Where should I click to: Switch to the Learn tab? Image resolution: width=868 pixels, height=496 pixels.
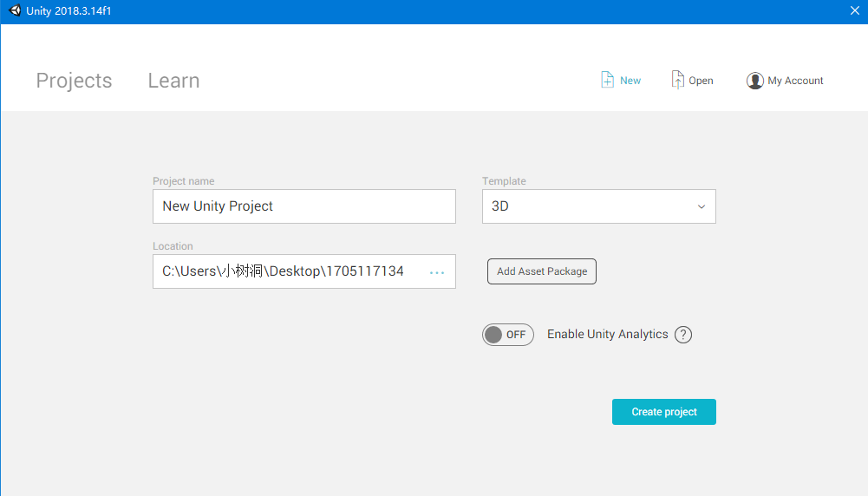173,81
